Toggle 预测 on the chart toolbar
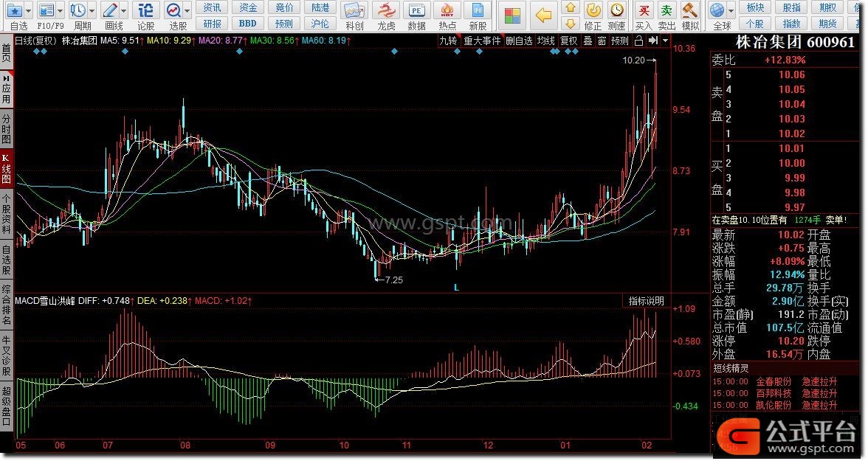Screen dimensions: 868x461 pos(619,41)
